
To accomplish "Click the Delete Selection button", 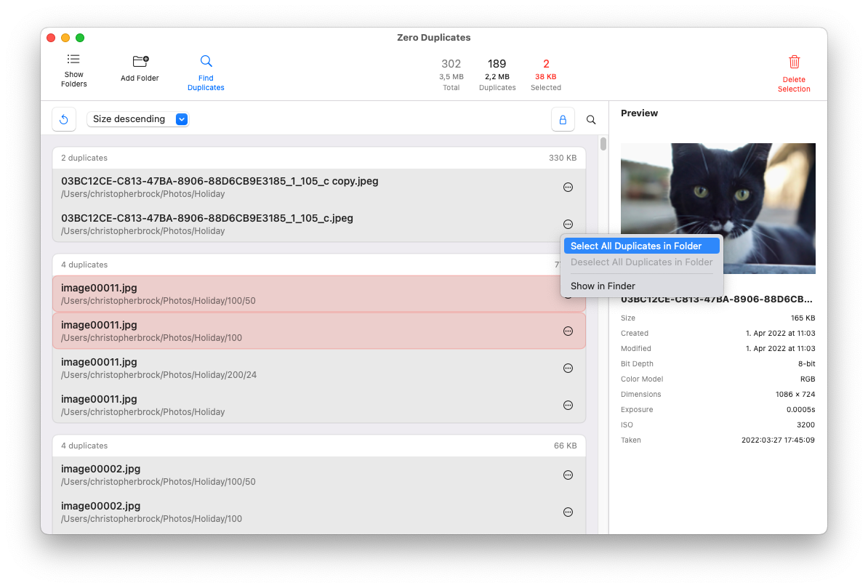I will 794,71.
